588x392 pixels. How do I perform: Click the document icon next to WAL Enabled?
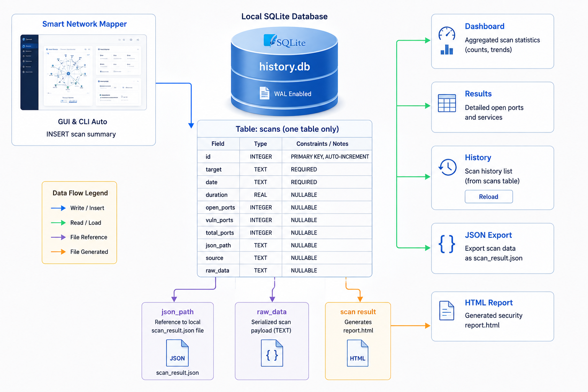tap(265, 93)
